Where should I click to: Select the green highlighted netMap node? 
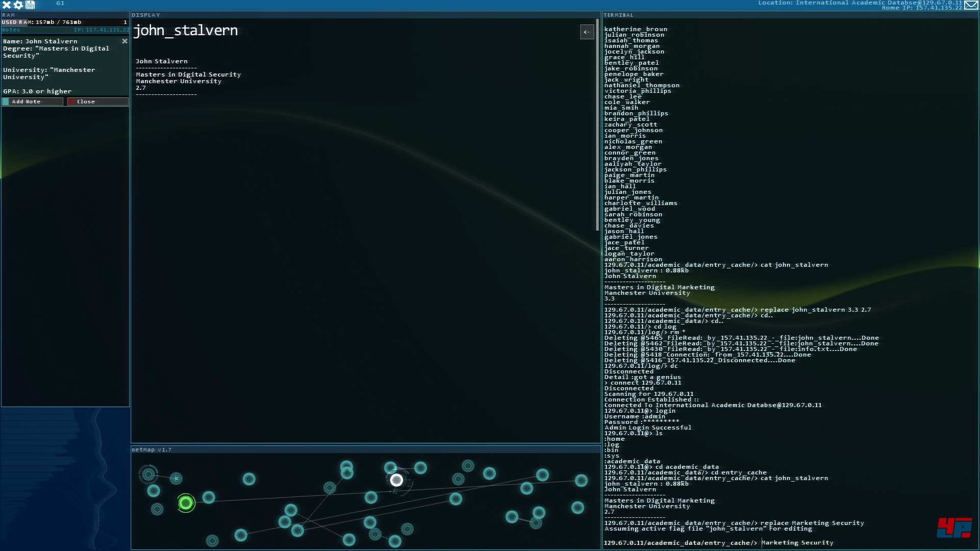(x=186, y=504)
